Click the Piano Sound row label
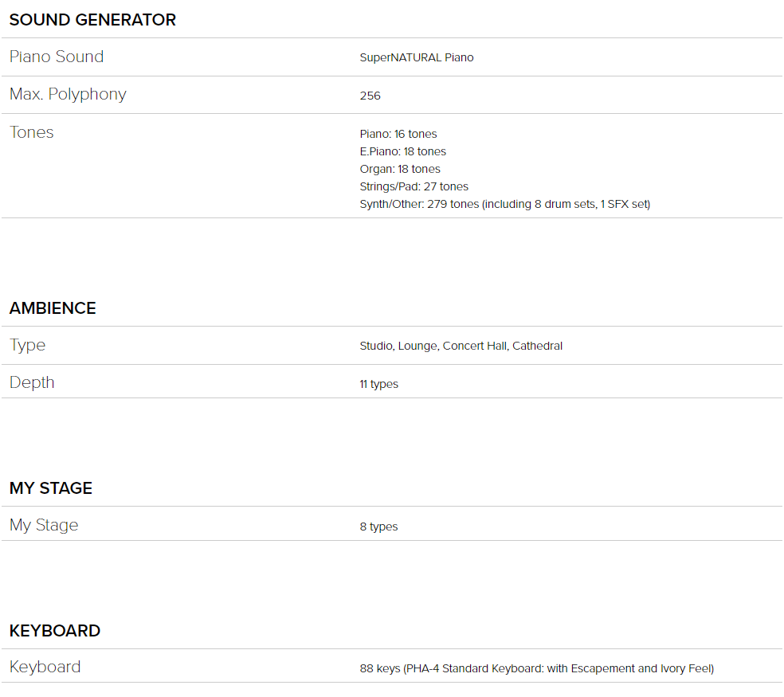The height and width of the screenshot is (697, 784). tap(57, 57)
